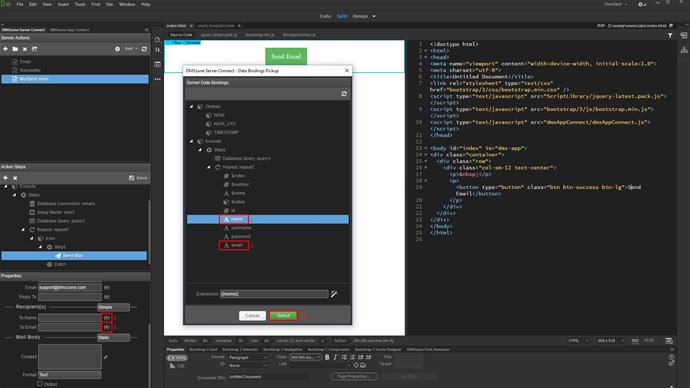The height and width of the screenshot is (388, 690).
Task: Open data binding picker for To Email
Action: point(106,327)
